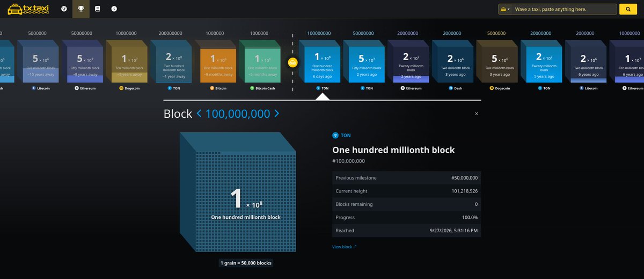Click the '100.0%' progress value
The width and height of the screenshot is (644, 279).
pos(470,217)
